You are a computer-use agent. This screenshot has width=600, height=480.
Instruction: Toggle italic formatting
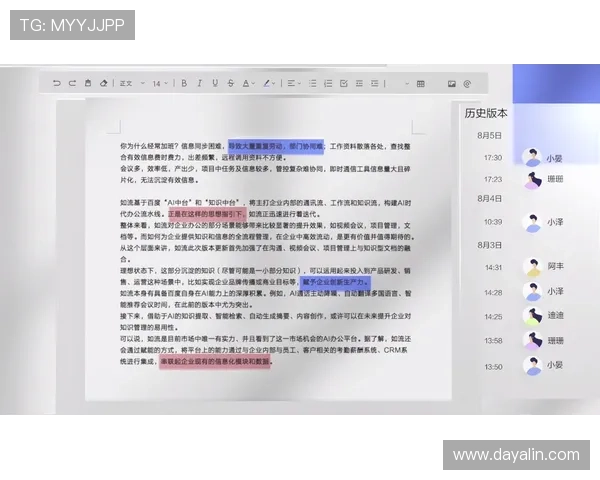[x=199, y=83]
